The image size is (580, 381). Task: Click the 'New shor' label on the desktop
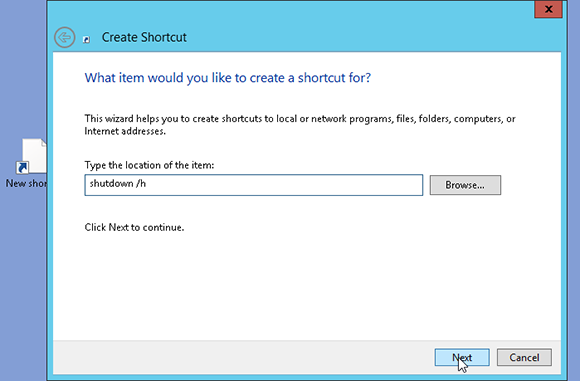pyautogui.click(x=26, y=183)
